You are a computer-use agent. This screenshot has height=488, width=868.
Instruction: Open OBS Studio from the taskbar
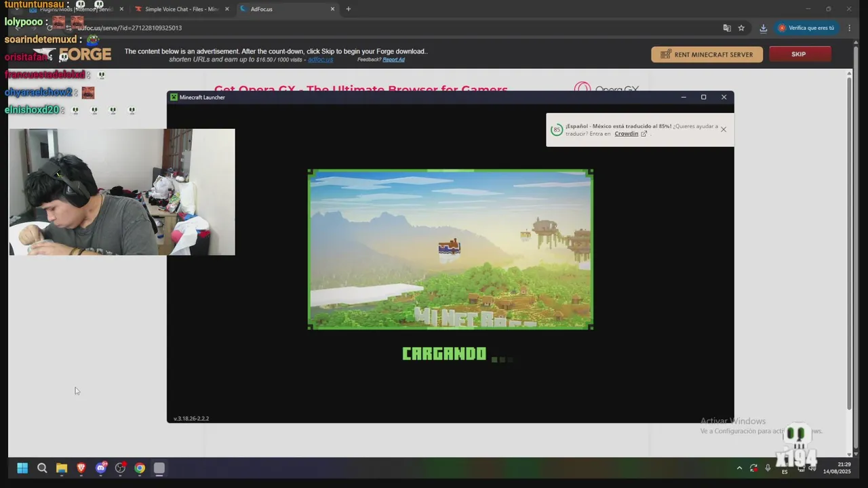pyautogui.click(x=120, y=468)
